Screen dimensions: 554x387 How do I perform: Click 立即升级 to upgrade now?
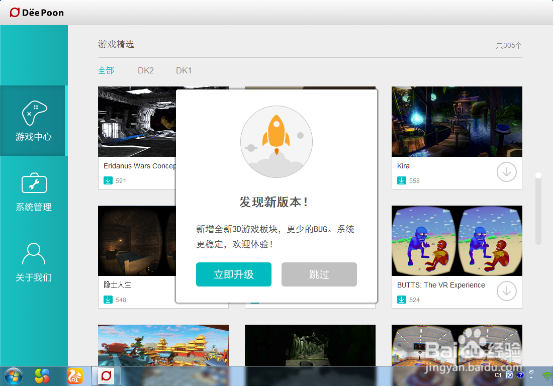click(234, 274)
